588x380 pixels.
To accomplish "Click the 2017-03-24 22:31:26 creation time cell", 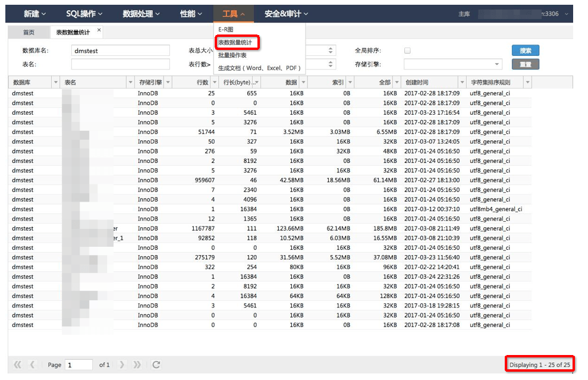I will click(x=432, y=277).
